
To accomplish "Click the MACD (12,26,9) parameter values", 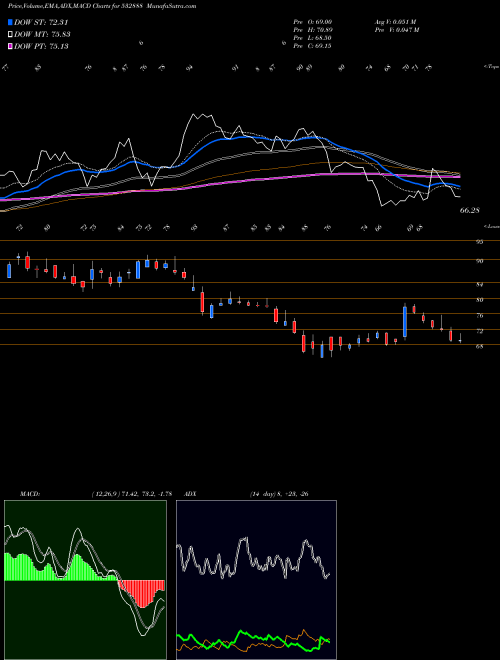I will coord(132,494).
